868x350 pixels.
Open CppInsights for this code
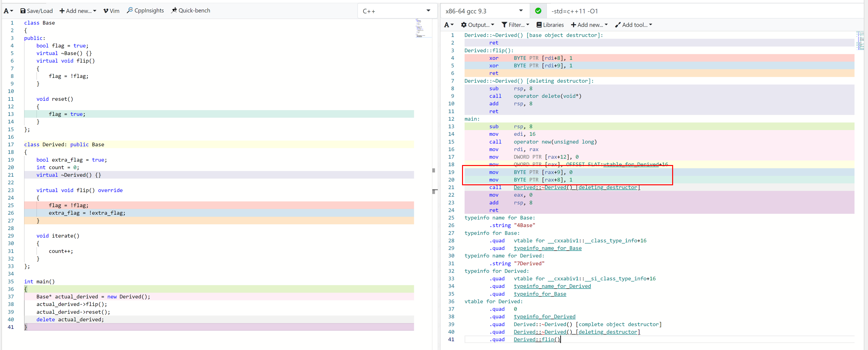coord(145,11)
